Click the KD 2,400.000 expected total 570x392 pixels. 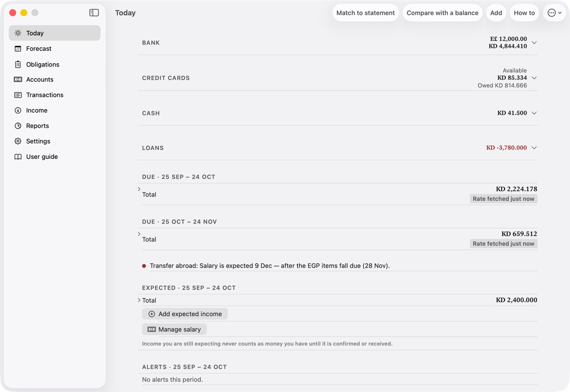(x=516, y=300)
